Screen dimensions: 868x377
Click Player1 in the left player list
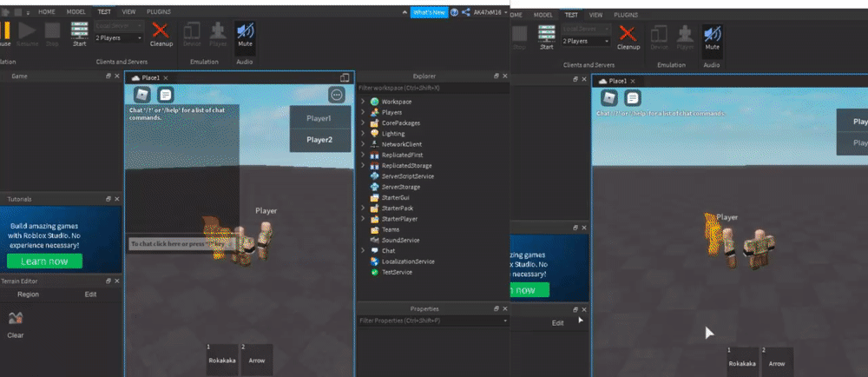320,118
